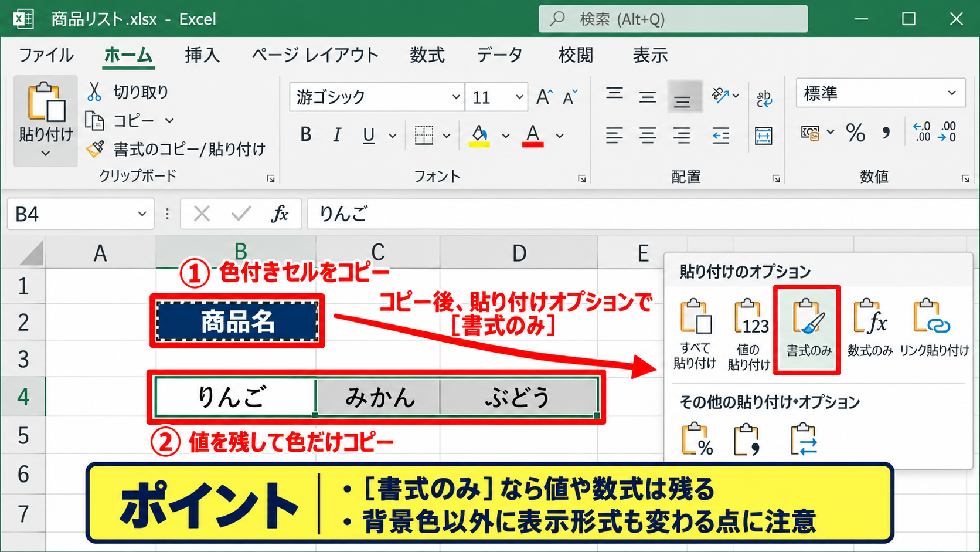Viewport: 980px width, 552px height.
Task: Click the Wrap Text icon in alignment group
Action: click(764, 98)
